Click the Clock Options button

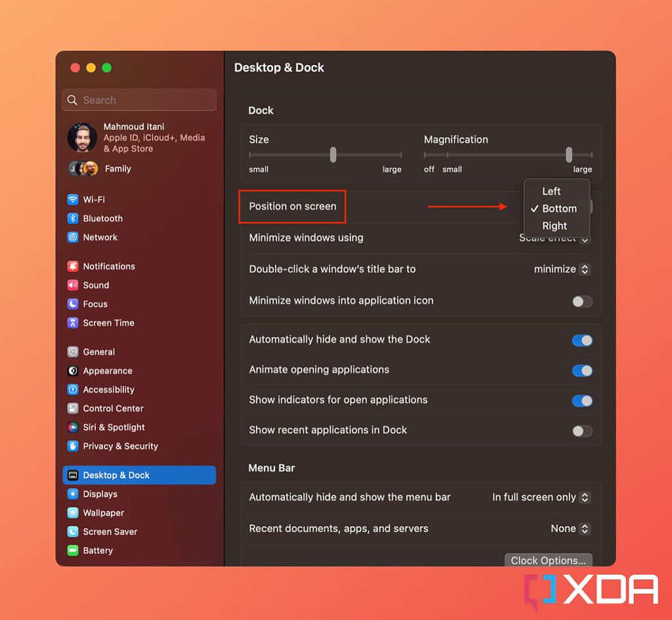click(x=548, y=560)
